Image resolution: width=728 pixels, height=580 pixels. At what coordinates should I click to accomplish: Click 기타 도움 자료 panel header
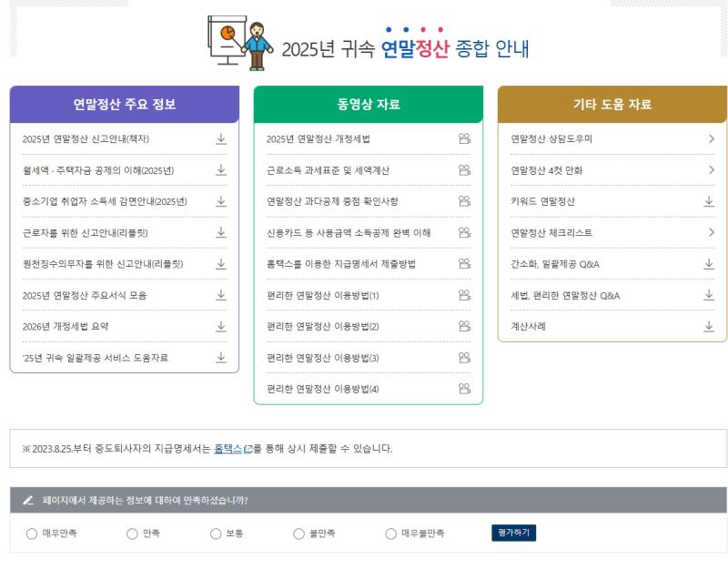pos(612,104)
